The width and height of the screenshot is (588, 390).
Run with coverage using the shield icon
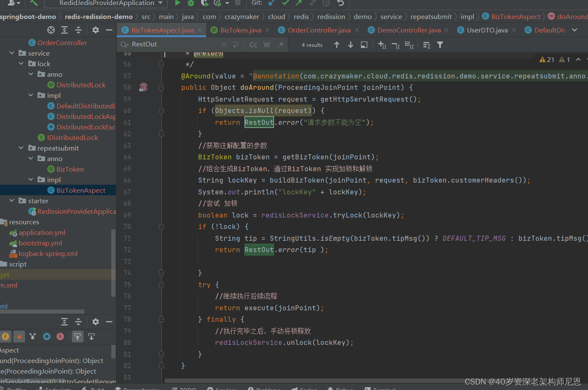pos(204,3)
